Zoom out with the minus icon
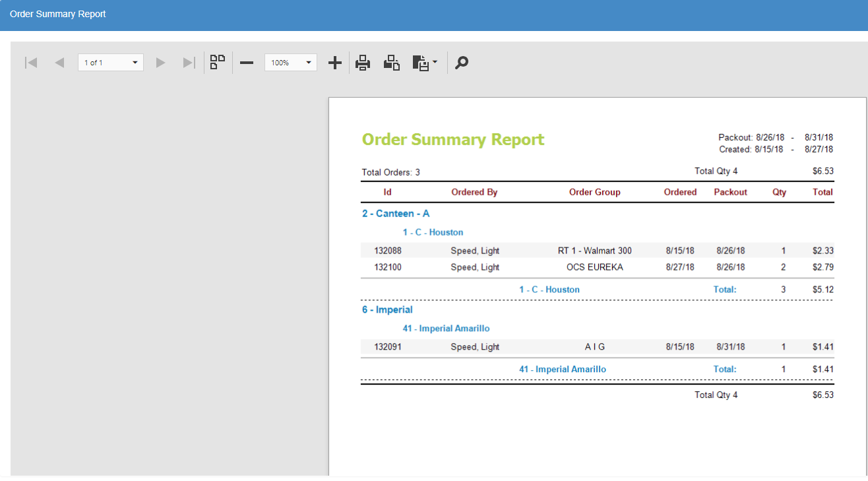Image resolution: width=868 pixels, height=481 pixels. click(x=247, y=63)
